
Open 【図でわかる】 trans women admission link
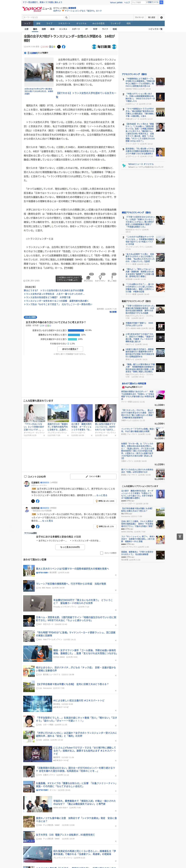coord(86,95)
